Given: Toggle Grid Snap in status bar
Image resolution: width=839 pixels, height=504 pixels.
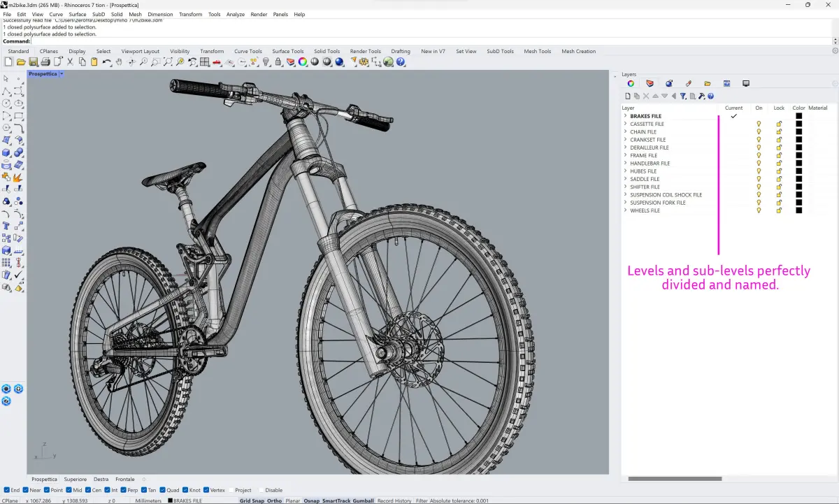Looking at the screenshot, I should tap(252, 501).
